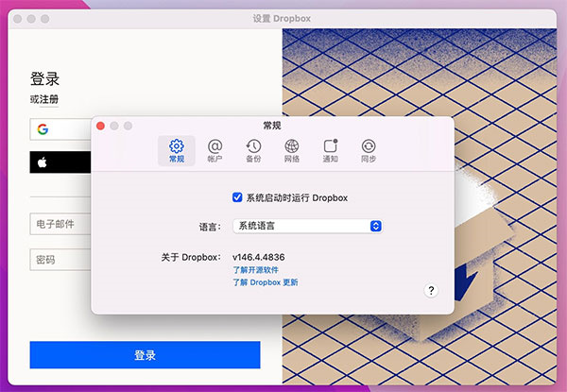The image size is (567, 392).
Task: Close the 常规 preferences window
Action: pos(100,126)
